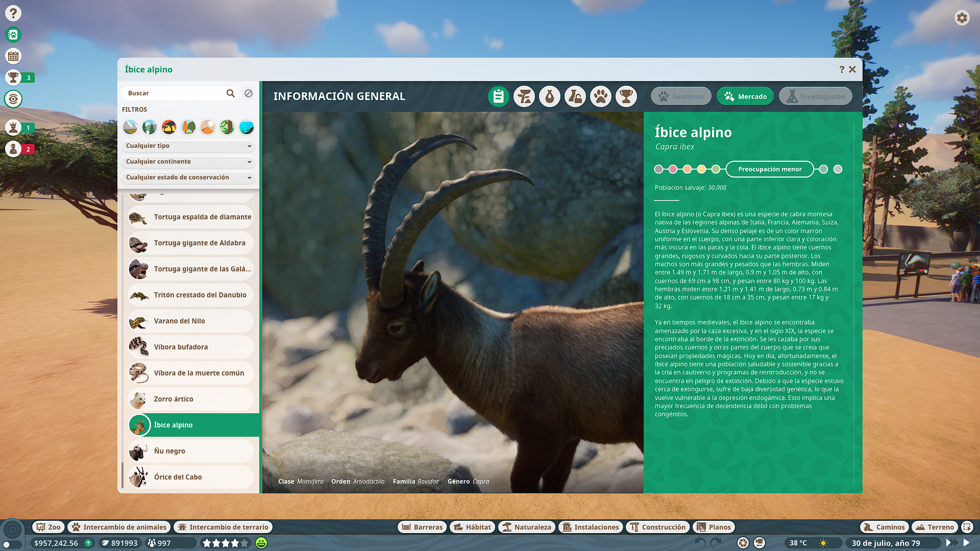Select Ñu negro in list
The height and width of the screenshot is (551, 980).
tap(190, 452)
